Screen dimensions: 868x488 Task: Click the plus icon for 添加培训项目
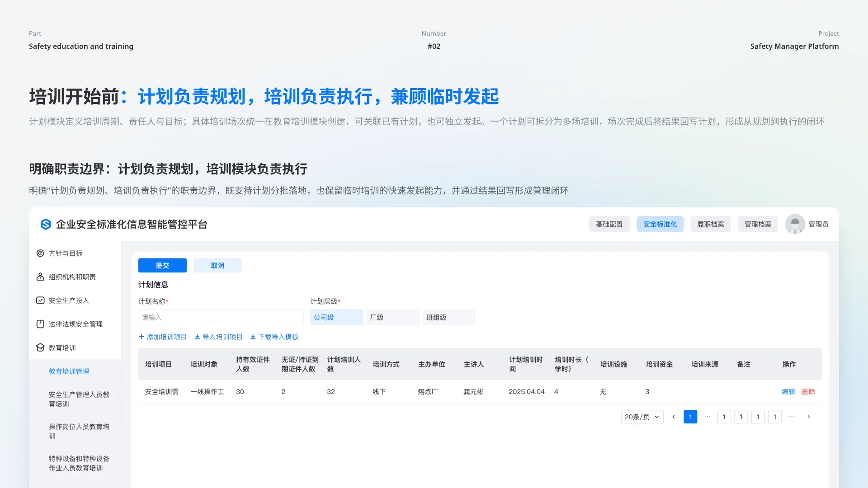coord(142,337)
